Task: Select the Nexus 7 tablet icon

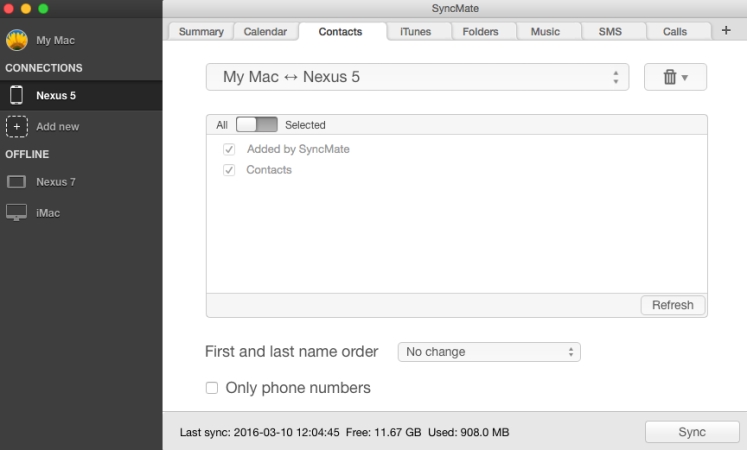Action: coord(16,182)
